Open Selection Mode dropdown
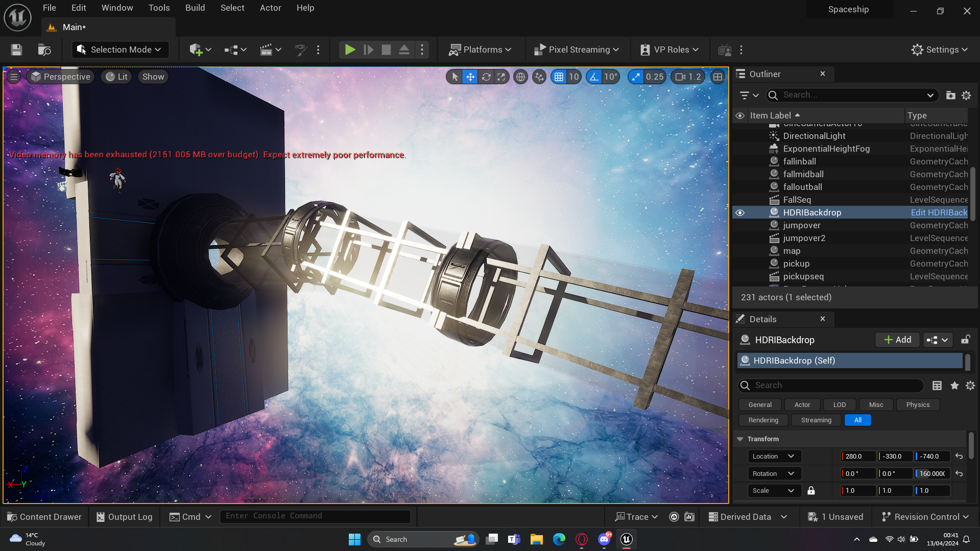980x551 pixels. click(x=120, y=50)
